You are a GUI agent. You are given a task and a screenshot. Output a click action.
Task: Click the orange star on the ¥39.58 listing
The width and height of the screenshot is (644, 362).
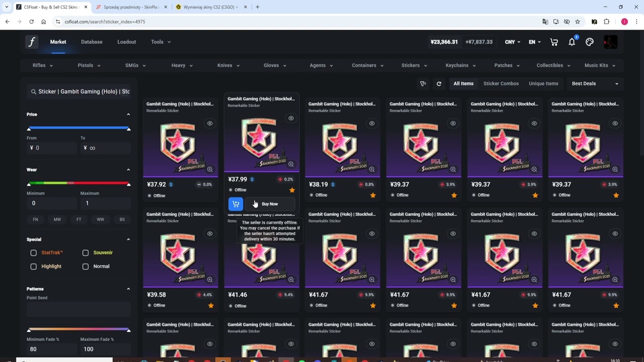pos(211,305)
